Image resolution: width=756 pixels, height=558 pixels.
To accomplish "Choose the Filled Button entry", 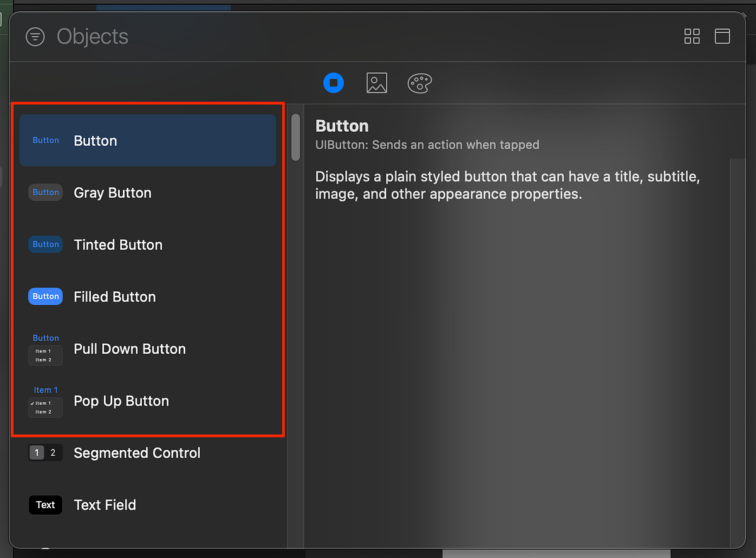I will (114, 296).
